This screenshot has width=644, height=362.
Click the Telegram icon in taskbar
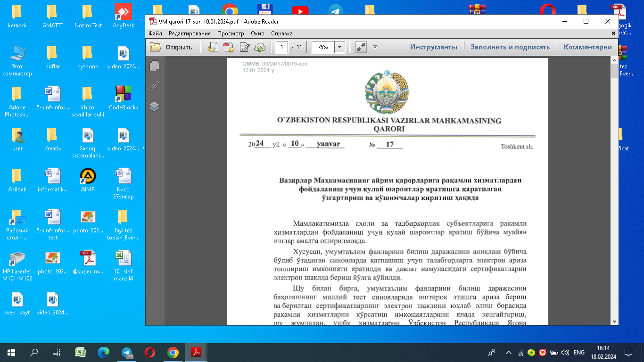(x=127, y=352)
